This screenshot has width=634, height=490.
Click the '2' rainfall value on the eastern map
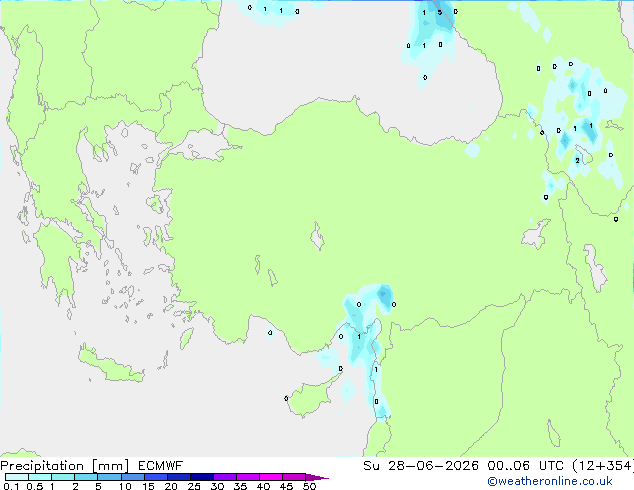577,161
